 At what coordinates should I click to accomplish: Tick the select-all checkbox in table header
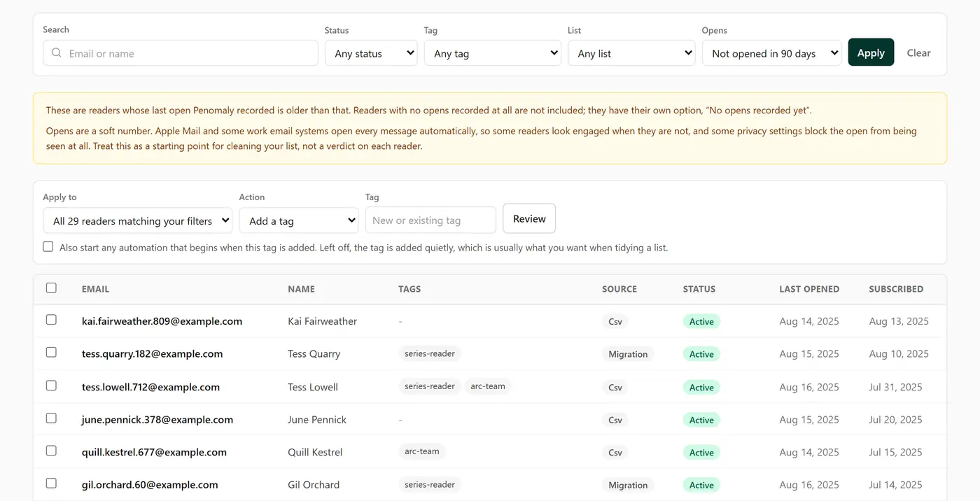tap(51, 288)
